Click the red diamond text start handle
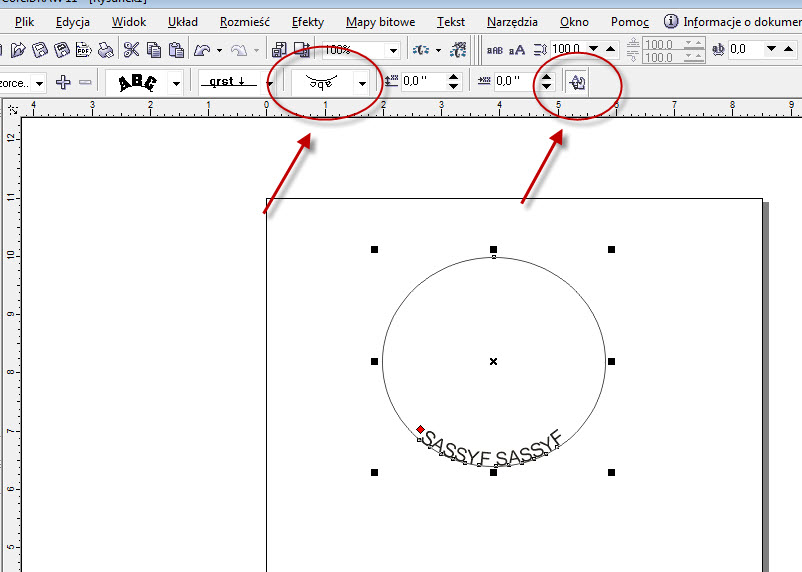 pos(420,429)
